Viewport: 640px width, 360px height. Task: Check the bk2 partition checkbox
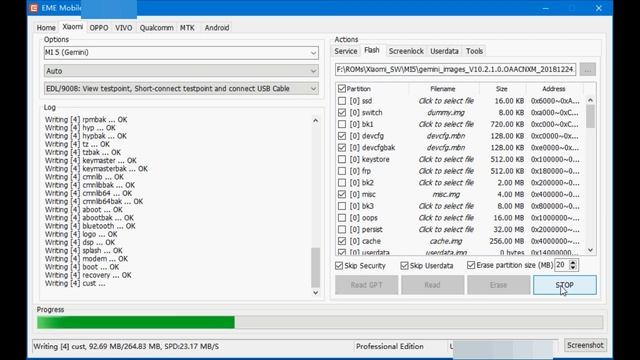(x=342, y=182)
